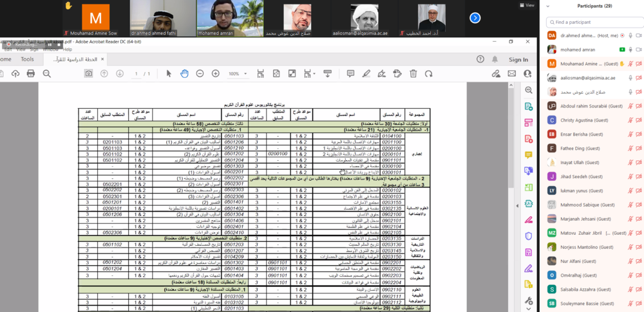The height and width of the screenshot is (312, 644).
Task: Open the Zoom View options button
Action: point(527,5)
